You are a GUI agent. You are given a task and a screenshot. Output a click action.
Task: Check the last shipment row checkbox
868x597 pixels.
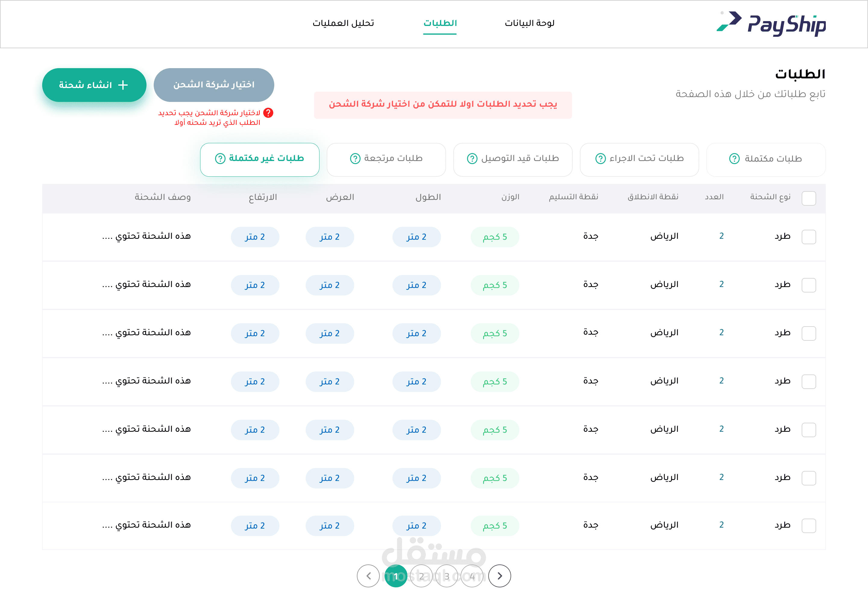[809, 526]
